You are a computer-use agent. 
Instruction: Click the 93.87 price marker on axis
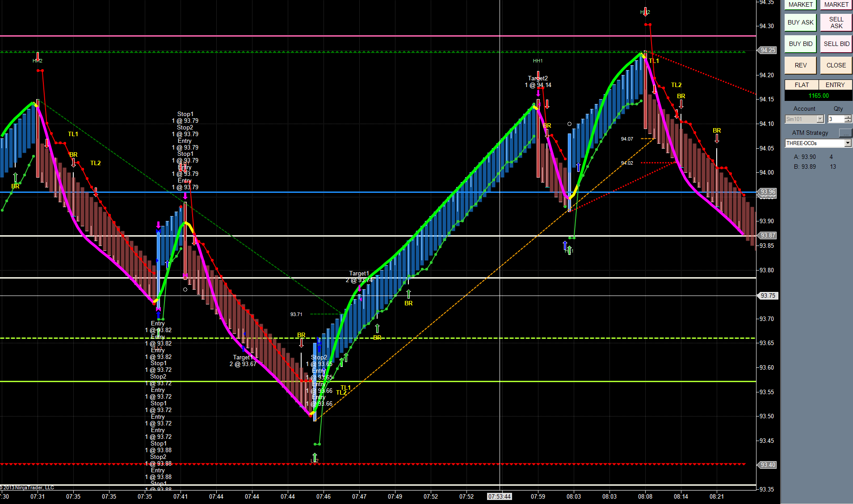pyautogui.click(x=768, y=235)
